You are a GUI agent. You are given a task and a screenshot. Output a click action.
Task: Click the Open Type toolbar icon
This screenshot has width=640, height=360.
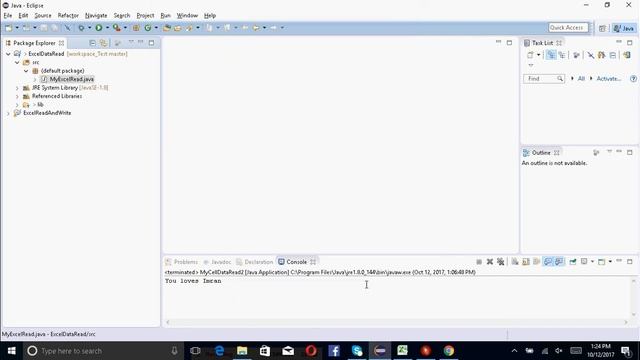167,28
